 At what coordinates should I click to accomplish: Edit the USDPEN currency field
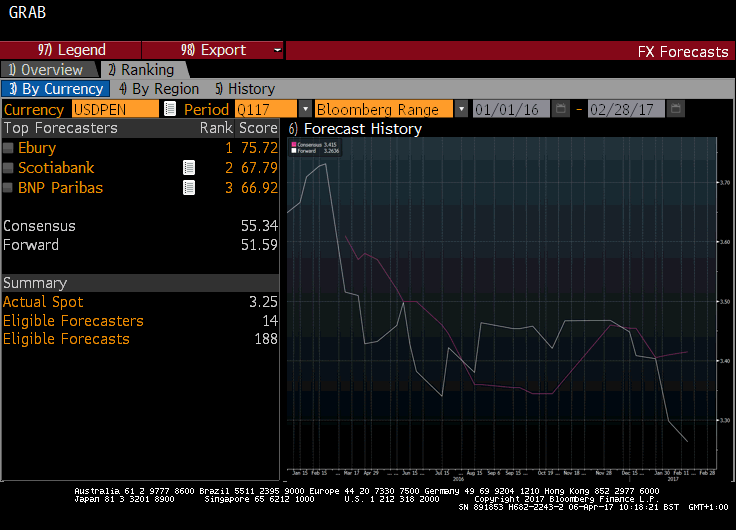tap(115, 109)
